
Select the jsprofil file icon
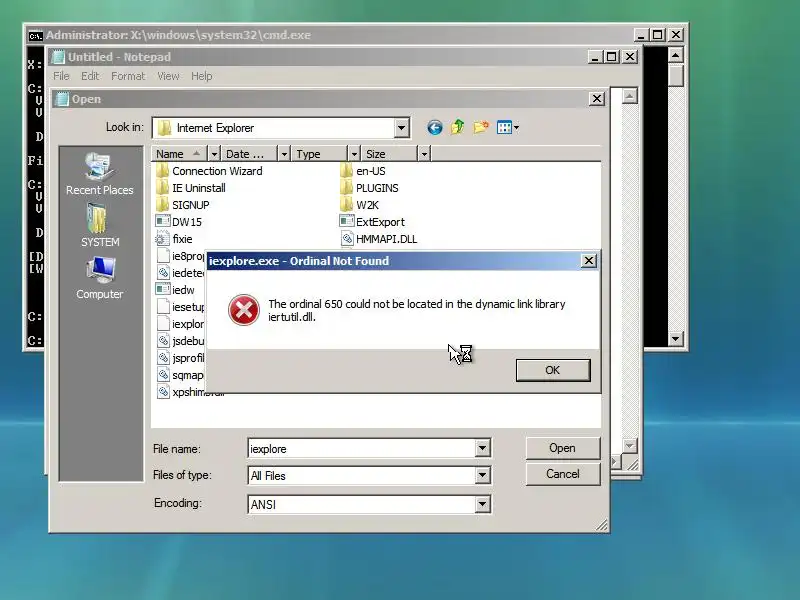(x=163, y=358)
